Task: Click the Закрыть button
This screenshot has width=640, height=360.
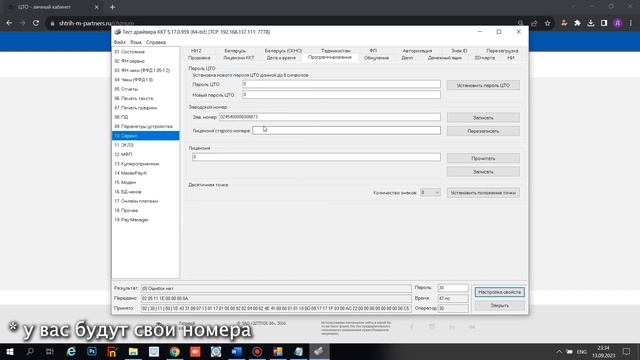Action: click(x=500, y=305)
